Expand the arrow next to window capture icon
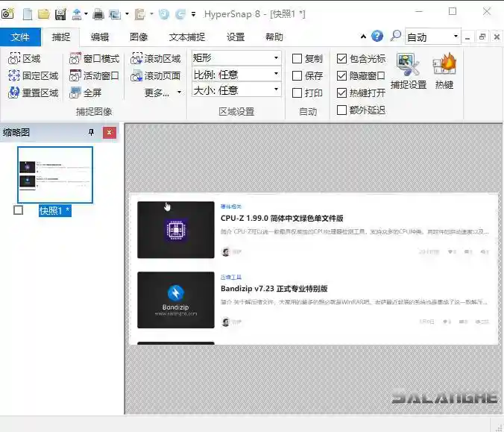504x432 pixels. pyautogui.click(x=127, y=14)
